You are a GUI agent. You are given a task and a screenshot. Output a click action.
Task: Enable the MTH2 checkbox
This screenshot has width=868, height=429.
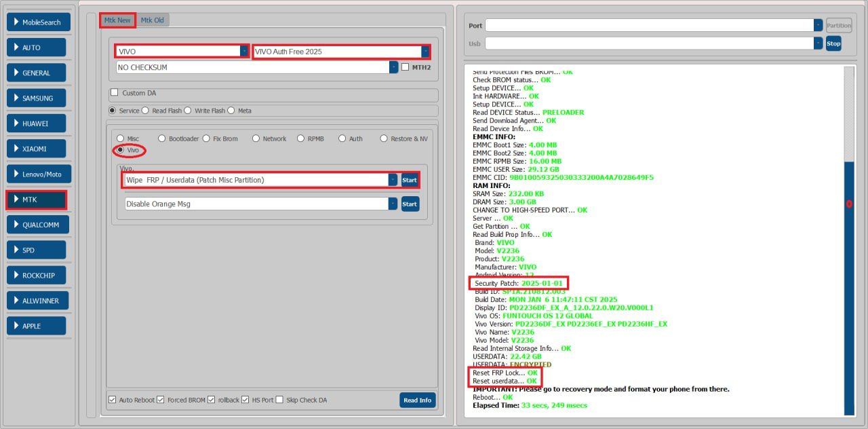(405, 67)
